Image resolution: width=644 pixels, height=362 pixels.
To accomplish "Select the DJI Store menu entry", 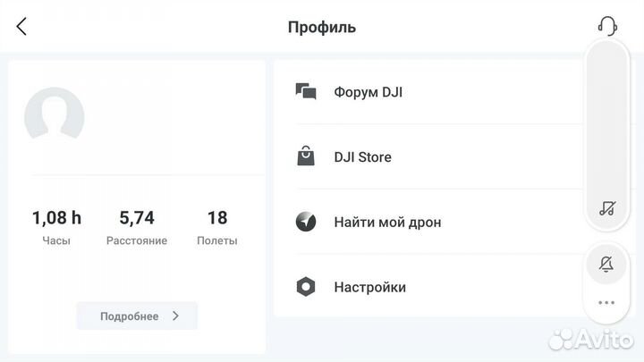I will tap(362, 157).
